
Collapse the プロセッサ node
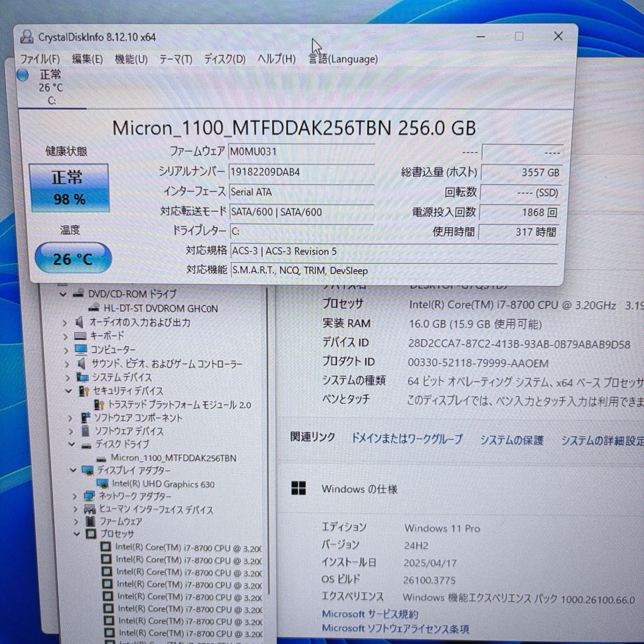point(77,534)
